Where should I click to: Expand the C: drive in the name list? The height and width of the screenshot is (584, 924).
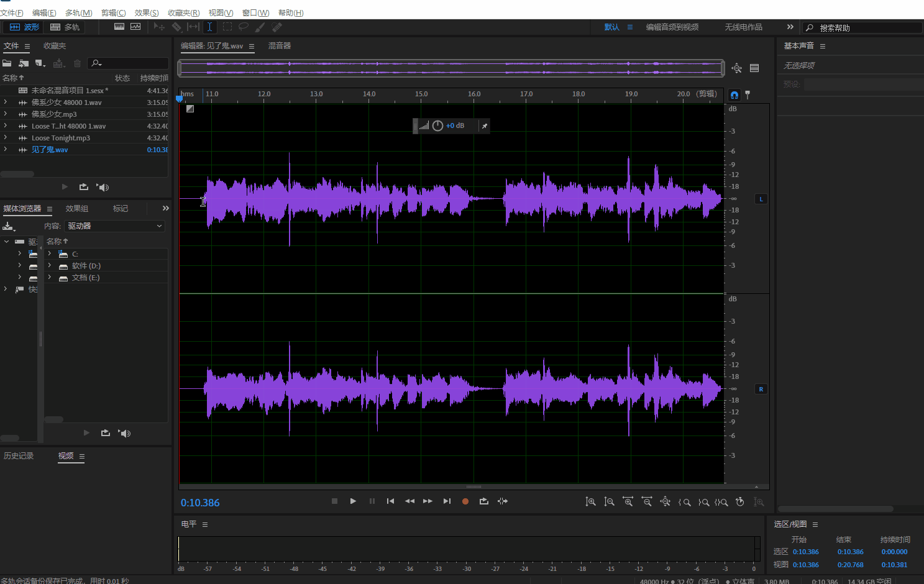click(50, 253)
